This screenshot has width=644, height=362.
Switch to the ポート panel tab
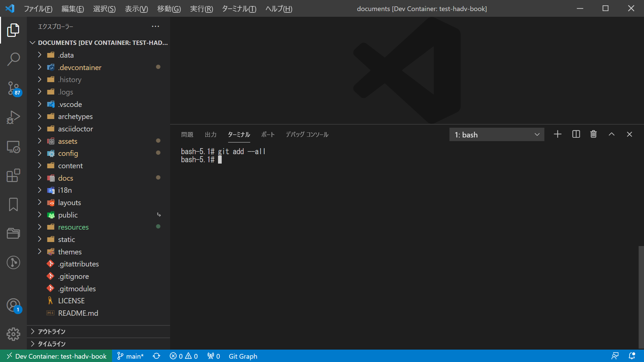pyautogui.click(x=268, y=134)
